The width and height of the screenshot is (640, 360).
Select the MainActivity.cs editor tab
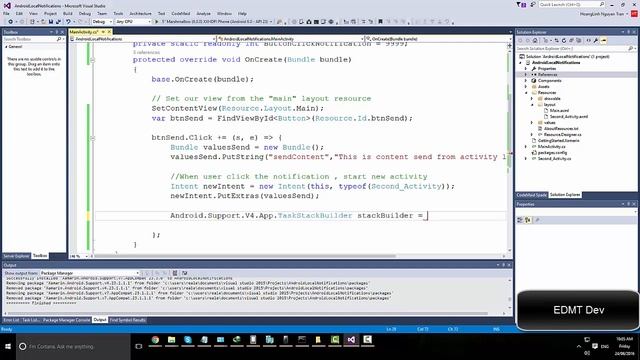pyautogui.click(x=84, y=32)
